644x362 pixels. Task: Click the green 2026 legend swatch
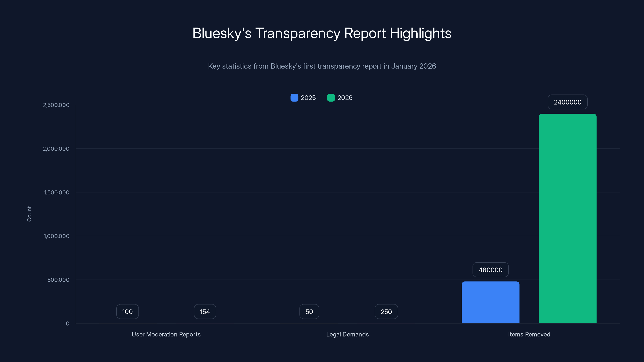(331, 98)
